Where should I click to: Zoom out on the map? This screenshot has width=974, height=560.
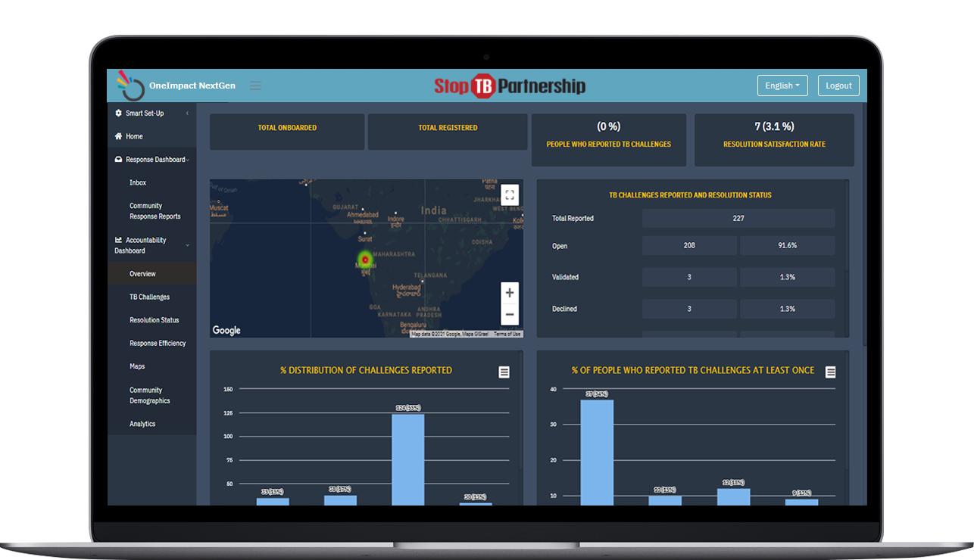(x=510, y=315)
